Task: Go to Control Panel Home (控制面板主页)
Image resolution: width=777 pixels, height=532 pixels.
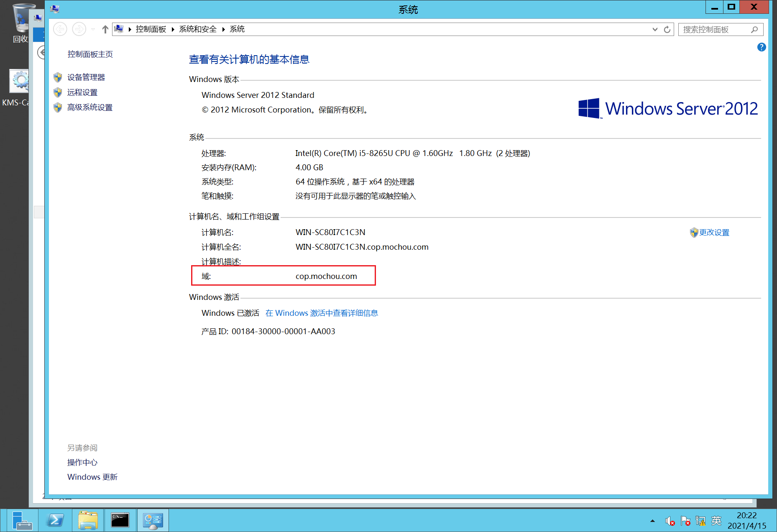Action: coord(90,54)
